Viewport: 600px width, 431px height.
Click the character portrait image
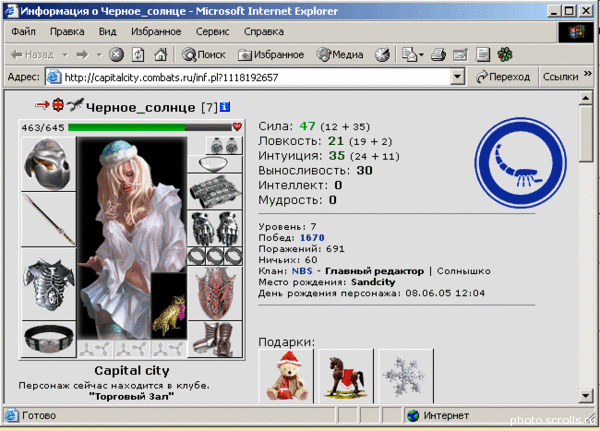132,238
